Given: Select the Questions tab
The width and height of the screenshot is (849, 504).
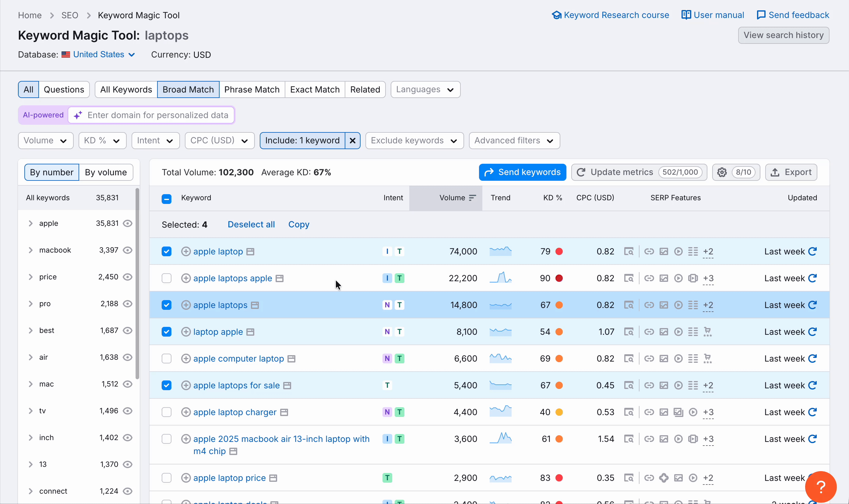Looking at the screenshot, I should 64,89.
